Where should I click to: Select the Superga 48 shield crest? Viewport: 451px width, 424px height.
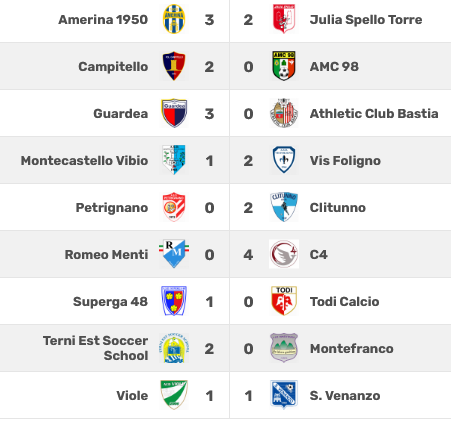pyautogui.click(x=174, y=301)
